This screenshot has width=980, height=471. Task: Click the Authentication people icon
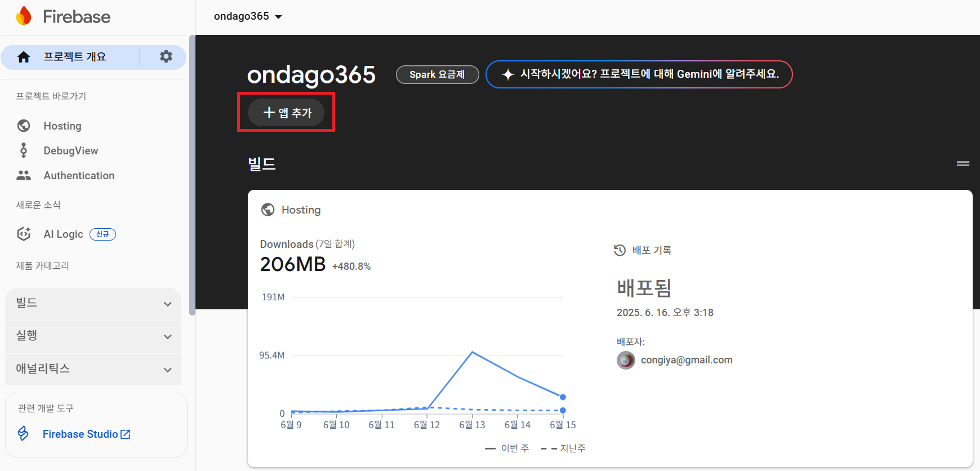point(24,175)
